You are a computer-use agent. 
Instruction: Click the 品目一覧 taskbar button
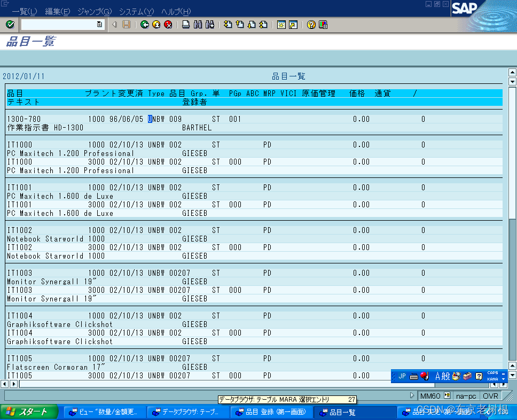(x=355, y=412)
